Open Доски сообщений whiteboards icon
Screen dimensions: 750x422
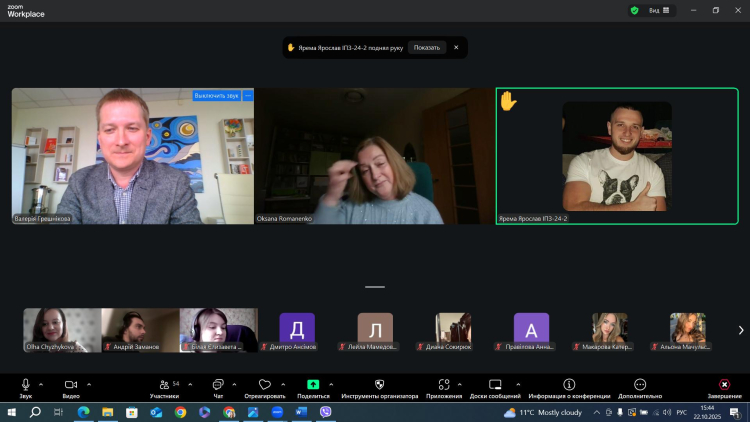(496, 385)
